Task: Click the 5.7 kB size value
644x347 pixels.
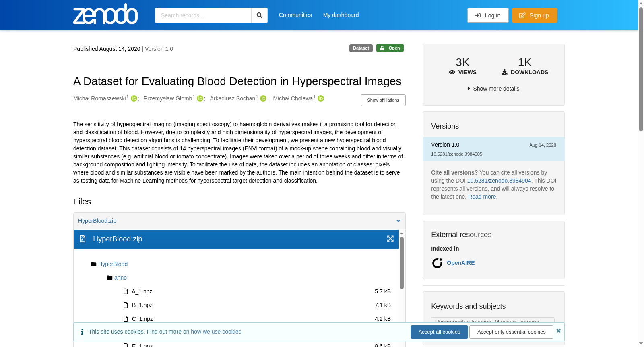Action: pyautogui.click(x=382, y=291)
